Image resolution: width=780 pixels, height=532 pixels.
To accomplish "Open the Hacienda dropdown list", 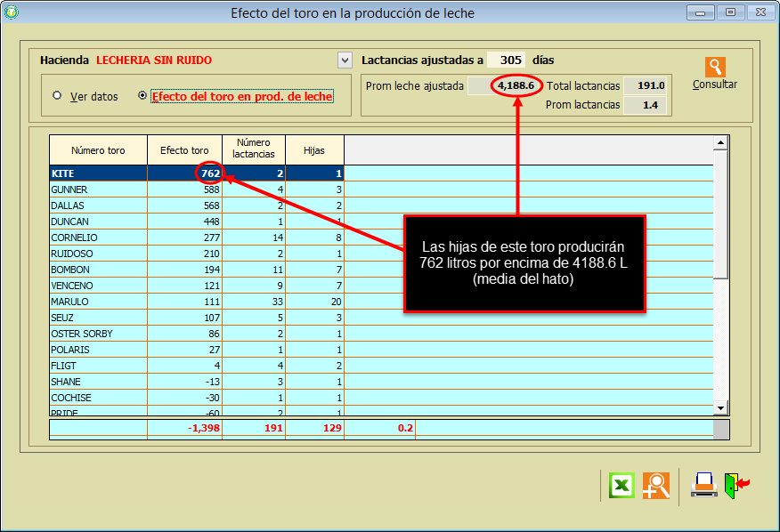I will pos(345,60).
